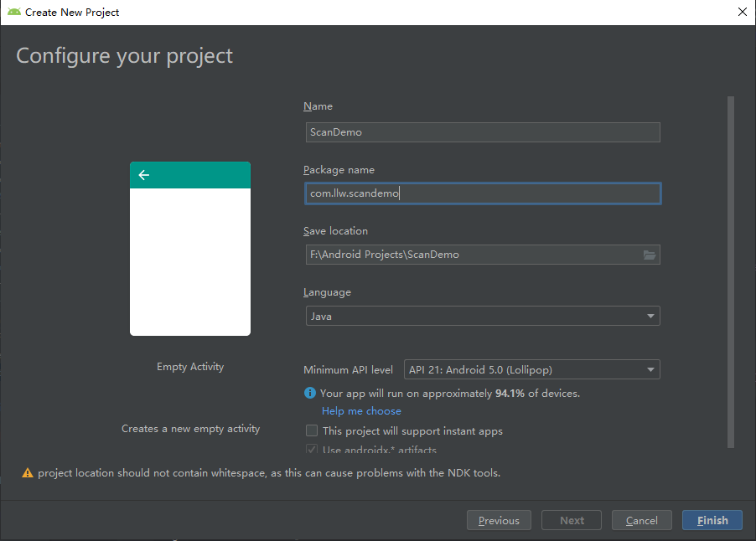The width and height of the screenshot is (756, 541).
Task: Close the Create New Project dialog
Action: tap(743, 12)
